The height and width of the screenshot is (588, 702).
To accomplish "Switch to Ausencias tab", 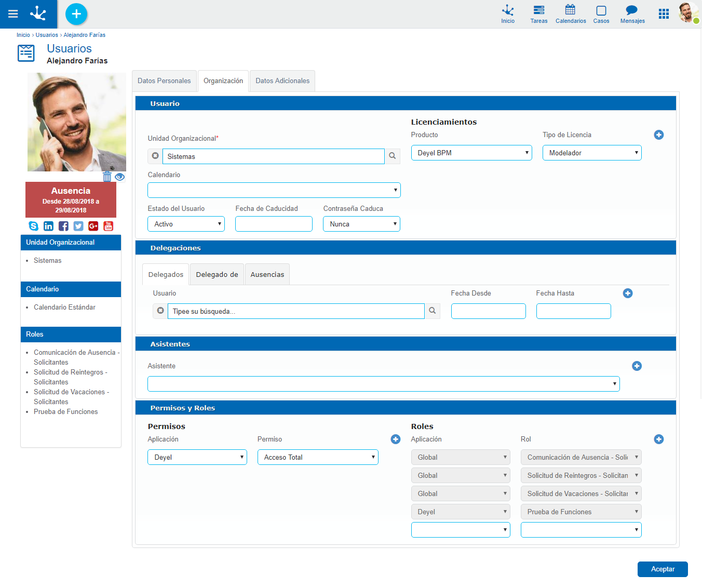I will tap(267, 274).
